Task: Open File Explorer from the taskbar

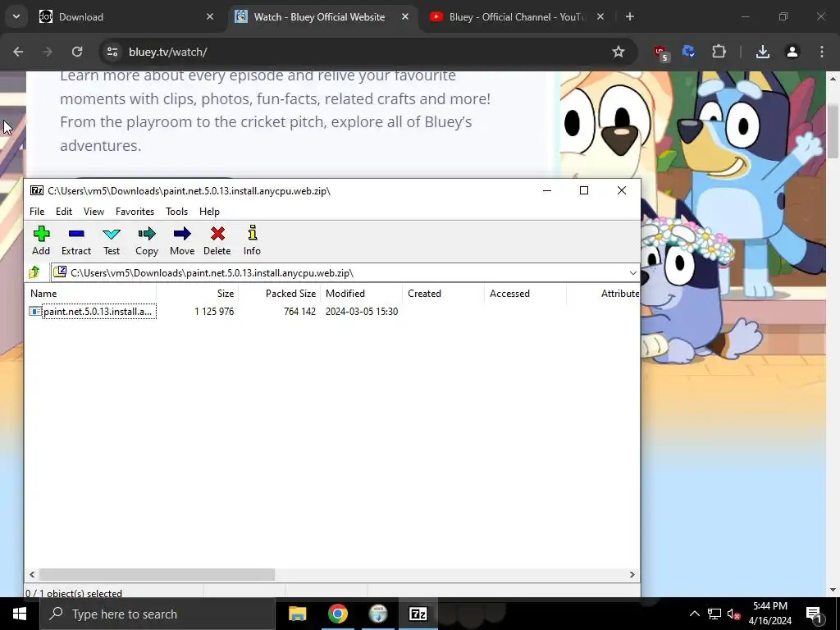Action: coord(297,614)
